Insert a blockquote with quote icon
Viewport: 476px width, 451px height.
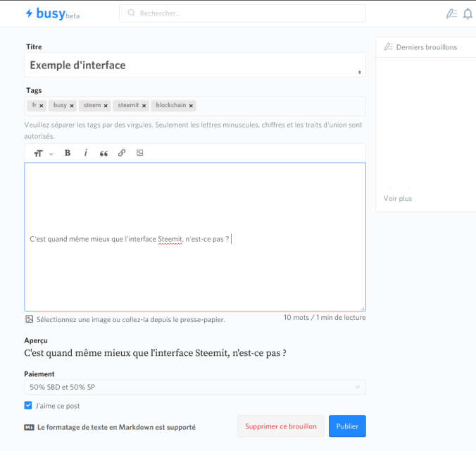tap(104, 153)
